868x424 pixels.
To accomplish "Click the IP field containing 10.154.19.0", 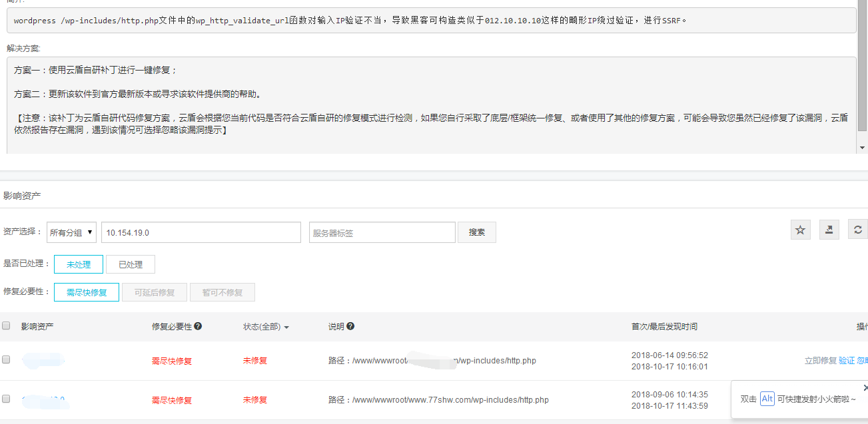I will point(201,233).
